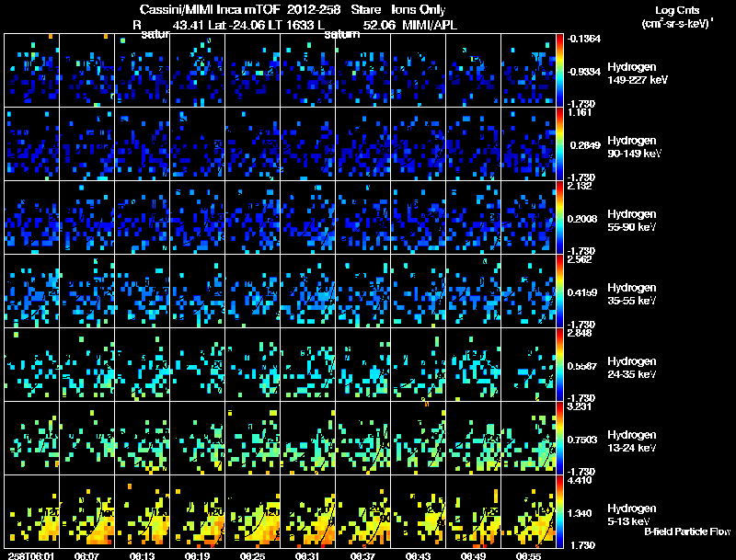Select the 06:07 time label
Viewport: 736px width, 560px height.
[x=86, y=556]
